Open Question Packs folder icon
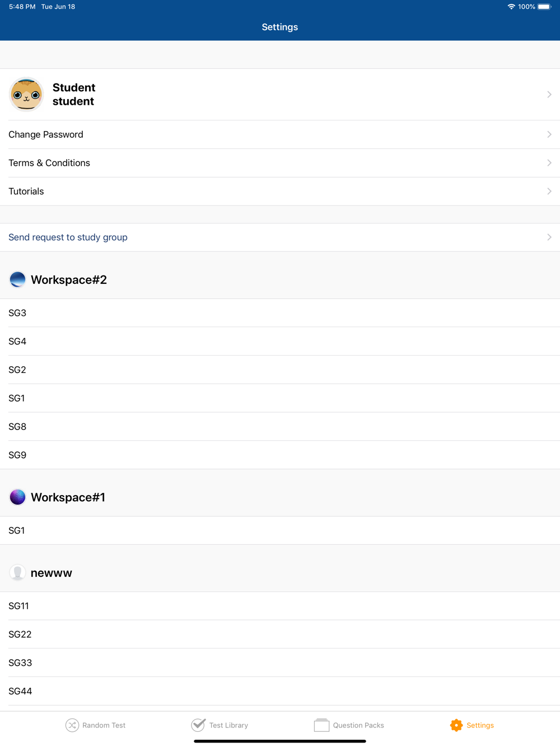The width and height of the screenshot is (560, 747). (x=321, y=725)
